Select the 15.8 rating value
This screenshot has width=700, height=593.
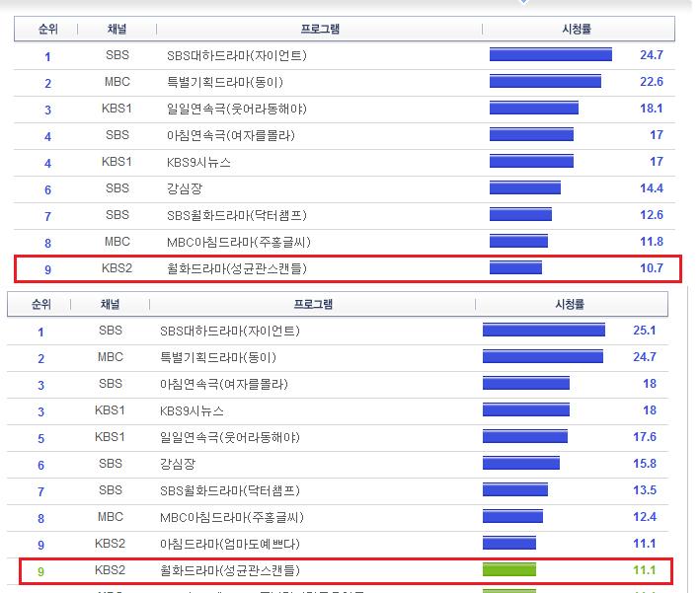tap(644, 464)
